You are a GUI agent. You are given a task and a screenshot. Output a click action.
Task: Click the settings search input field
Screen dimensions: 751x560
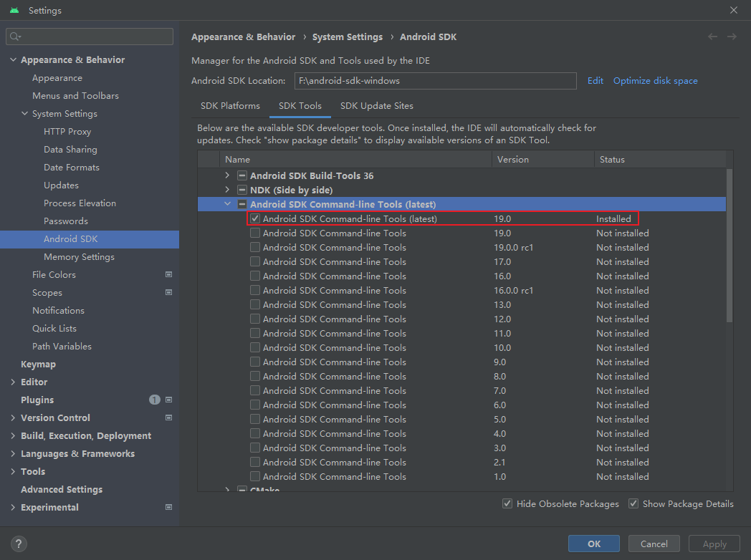[90, 37]
